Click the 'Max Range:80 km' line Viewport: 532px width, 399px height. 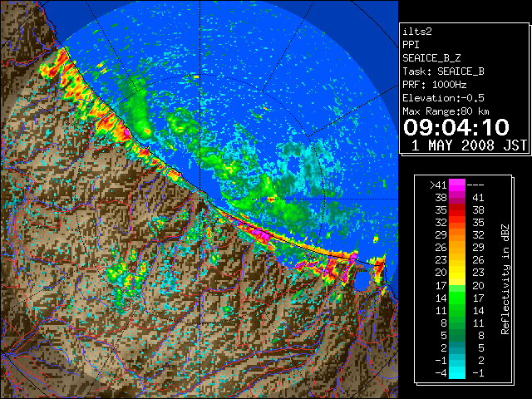446,111
